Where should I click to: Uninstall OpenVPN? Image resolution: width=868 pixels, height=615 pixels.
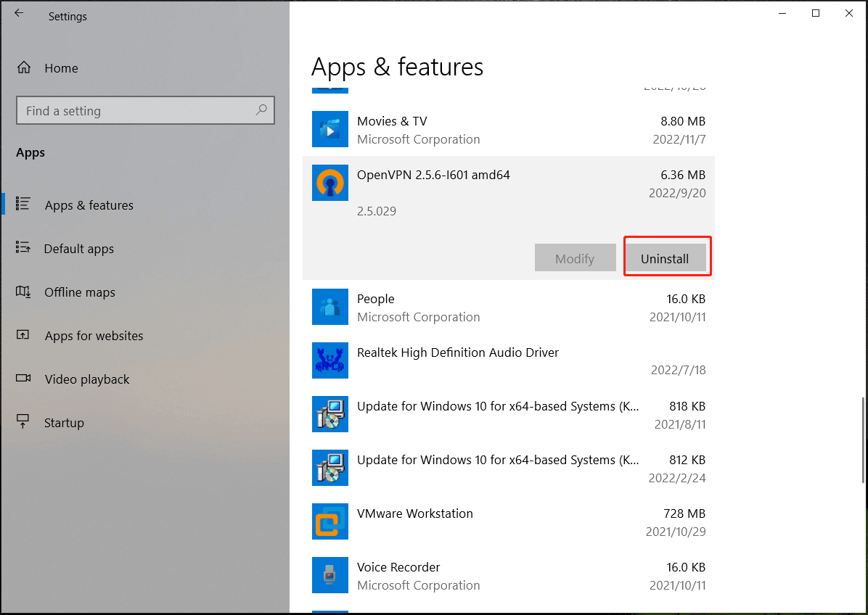pos(666,257)
